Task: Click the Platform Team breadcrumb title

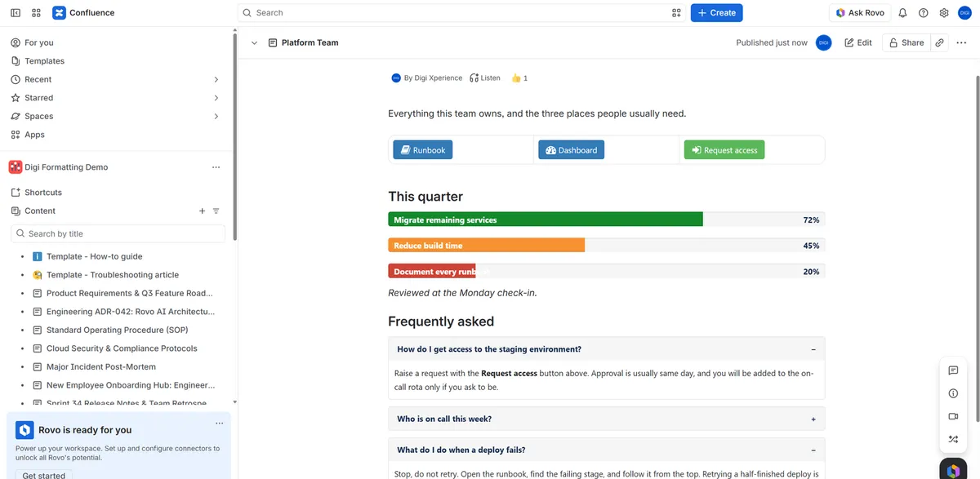Action: (x=310, y=42)
